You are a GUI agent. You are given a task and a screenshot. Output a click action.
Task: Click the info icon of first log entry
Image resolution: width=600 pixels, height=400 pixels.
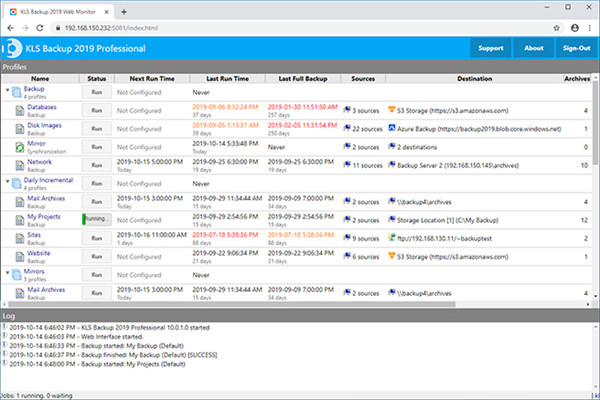[5, 327]
